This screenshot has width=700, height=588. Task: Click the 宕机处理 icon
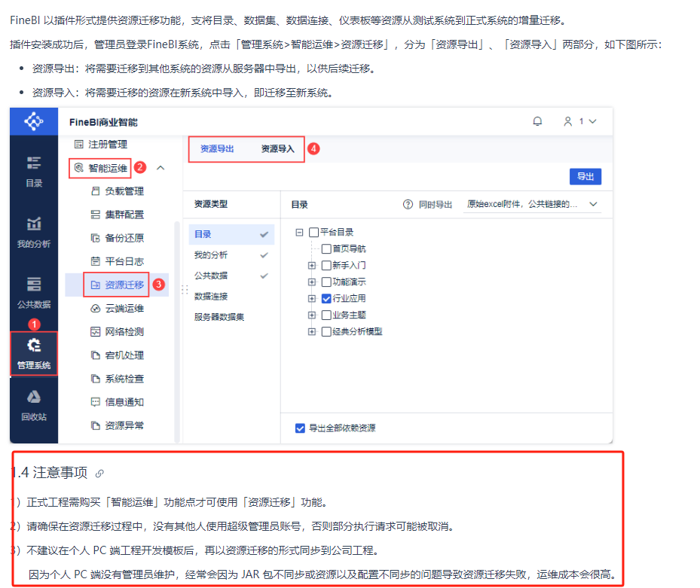click(x=95, y=355)
